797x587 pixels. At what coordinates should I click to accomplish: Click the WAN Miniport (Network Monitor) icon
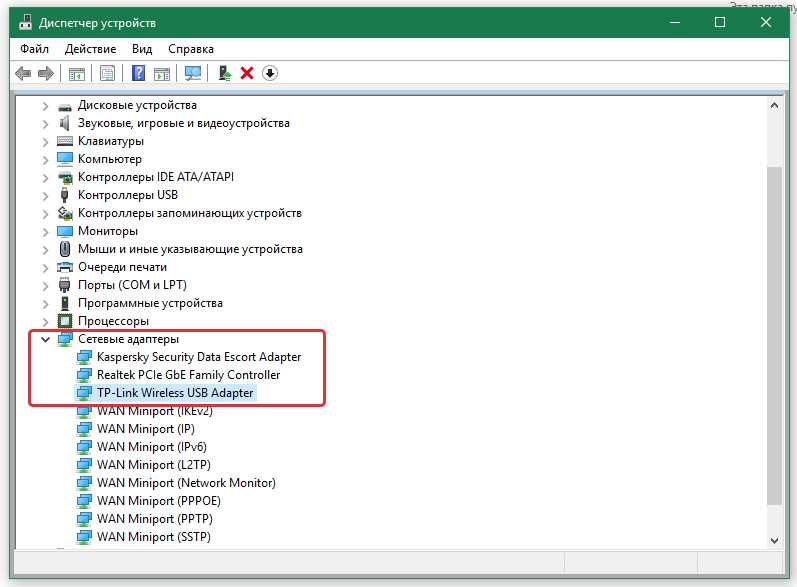[x=84, y=483]
